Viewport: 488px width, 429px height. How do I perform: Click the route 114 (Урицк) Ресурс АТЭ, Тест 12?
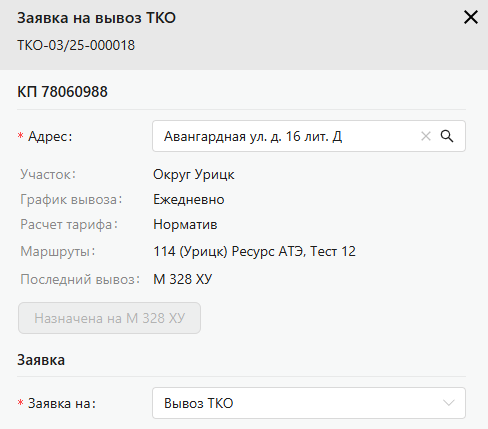pos(254,252)
